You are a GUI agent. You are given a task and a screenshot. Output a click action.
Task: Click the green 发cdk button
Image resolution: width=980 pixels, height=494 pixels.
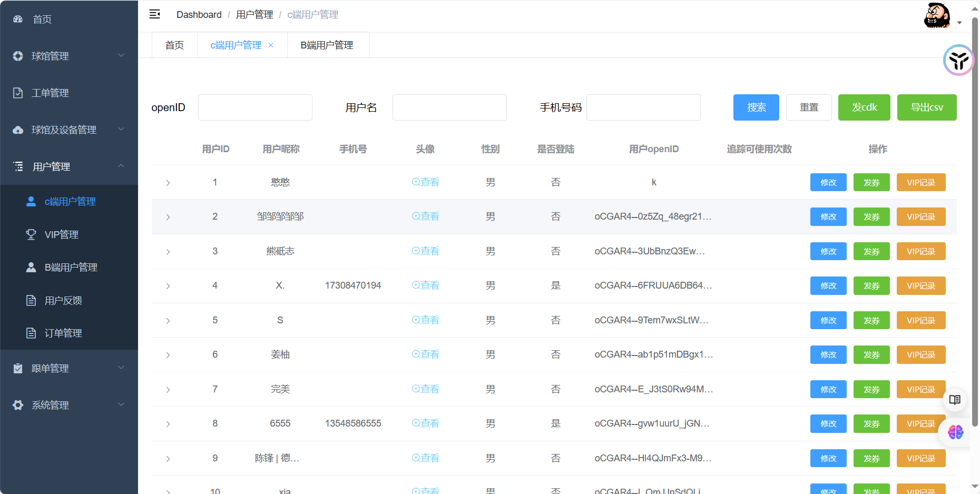pyautogui.click(x=864, y=107)
